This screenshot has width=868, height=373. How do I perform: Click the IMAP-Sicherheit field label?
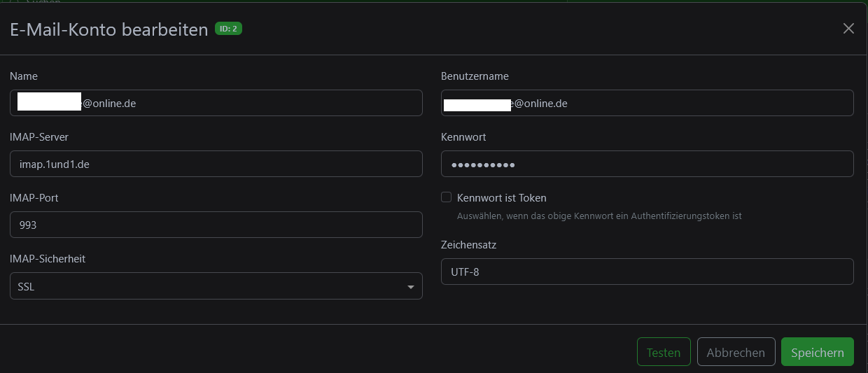48,259
